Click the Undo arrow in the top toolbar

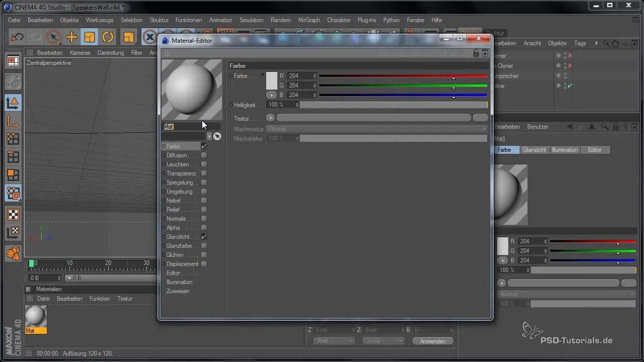tap(17, 37)
